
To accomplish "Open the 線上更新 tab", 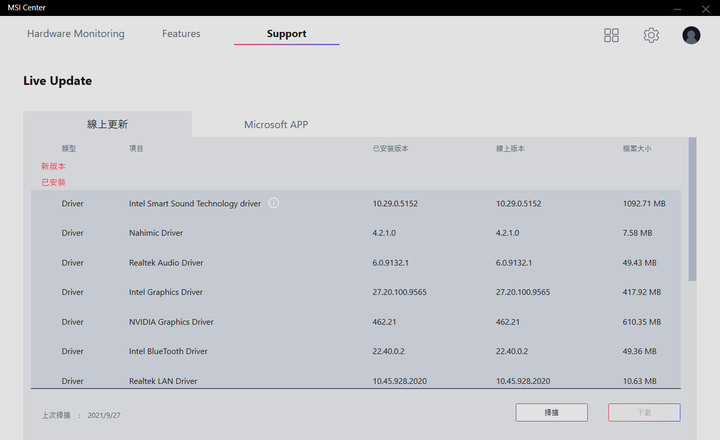I will [x=107, y=124].
